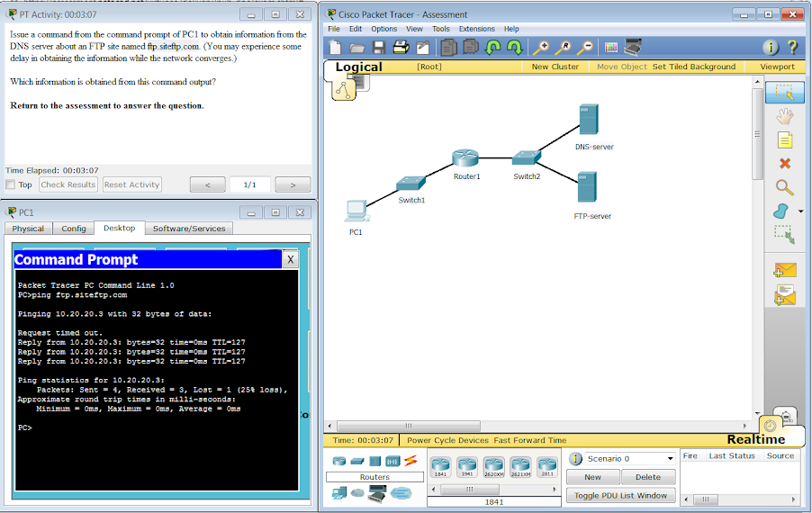
Task: Click the Router1 device in topology
Action: pos(465,157)
